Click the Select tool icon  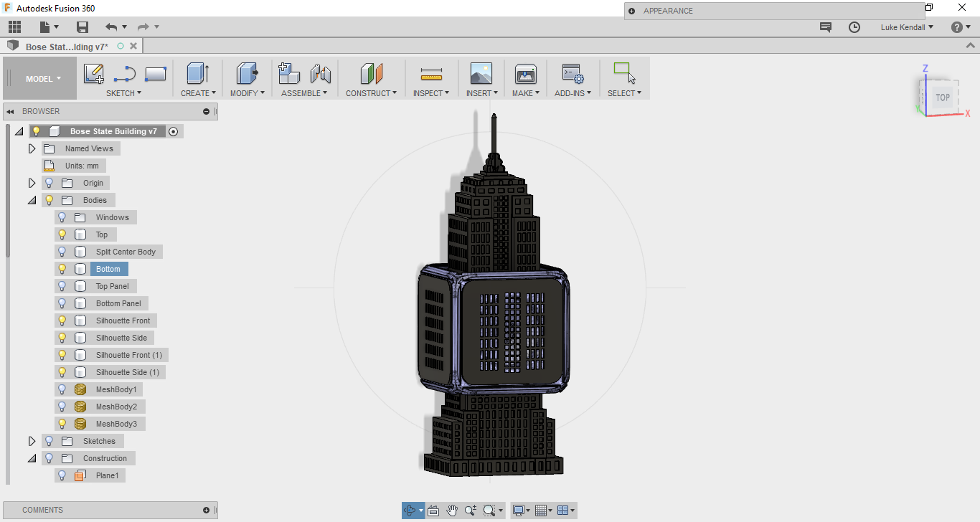tap(625, 74)
